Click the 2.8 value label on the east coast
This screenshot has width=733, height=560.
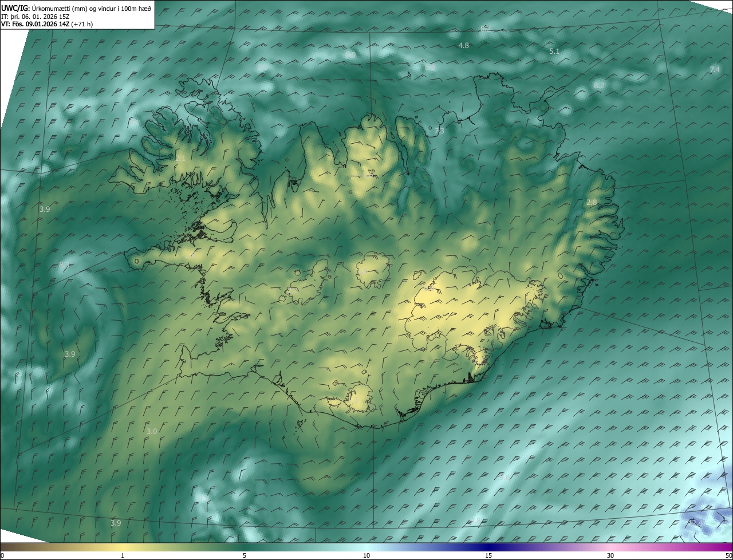click(x=592, y=203)
